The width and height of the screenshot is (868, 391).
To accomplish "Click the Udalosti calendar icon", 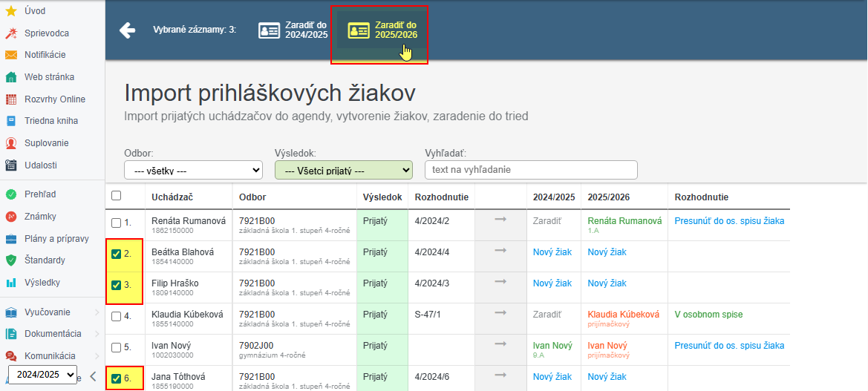I will pos(10,165).
